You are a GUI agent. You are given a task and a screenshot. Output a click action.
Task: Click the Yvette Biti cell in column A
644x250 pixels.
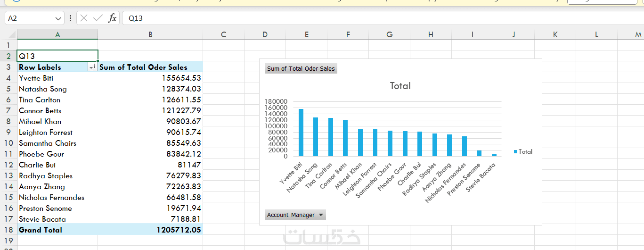pyautogui.click(x=57, y=78)
